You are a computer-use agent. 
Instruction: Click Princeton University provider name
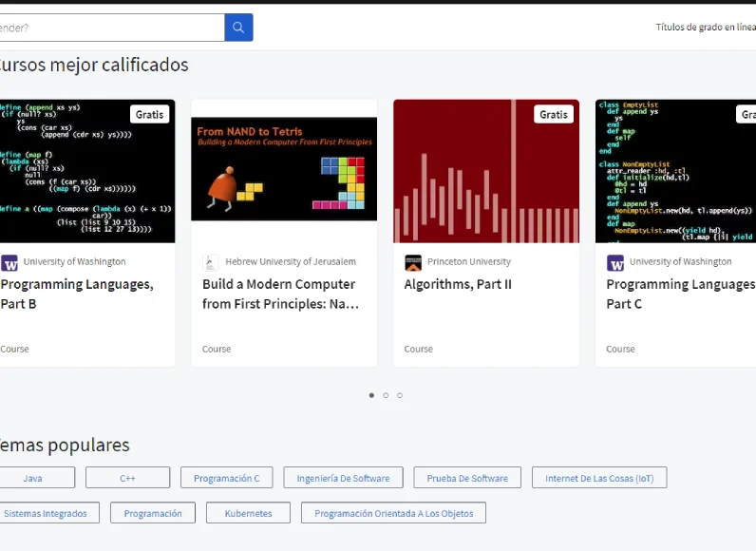pyautogui.click(x=469, y=261)
